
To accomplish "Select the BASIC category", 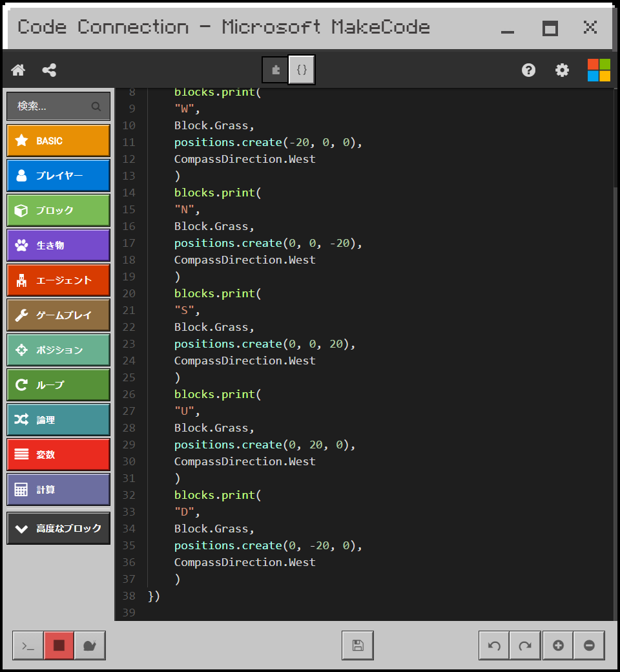I will 58,140.
